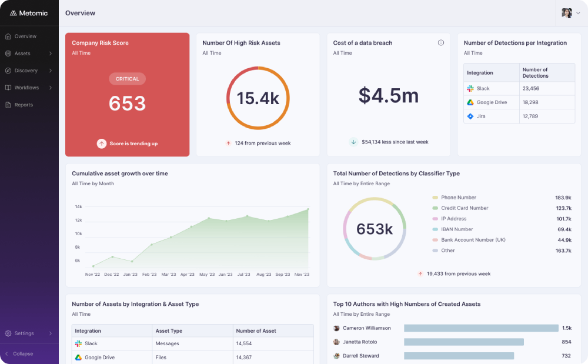Viewport: 588px width, 364px height.
Task: Click the Metomic logo icon
Action: (x=13, y=13)
